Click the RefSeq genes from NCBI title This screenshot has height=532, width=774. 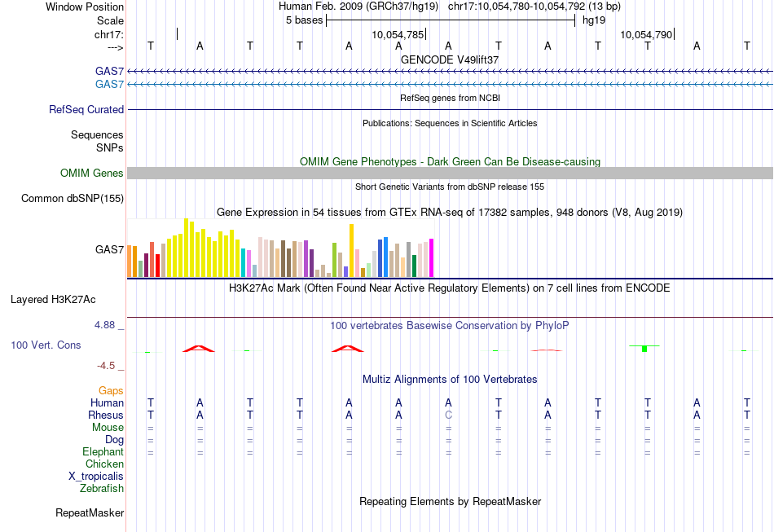(450, 98)
